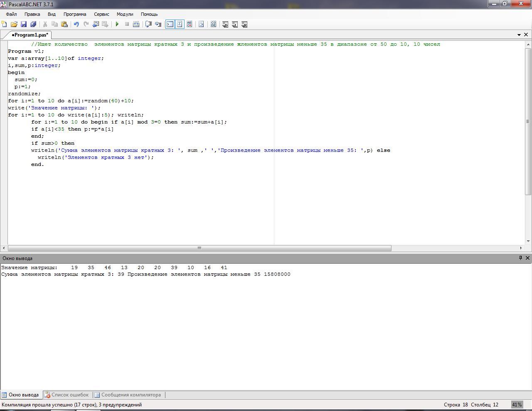This screenshot has height=411, width=532.
Task: Select the Program1.pas editor tab
Action: click(x=29, y=35)
